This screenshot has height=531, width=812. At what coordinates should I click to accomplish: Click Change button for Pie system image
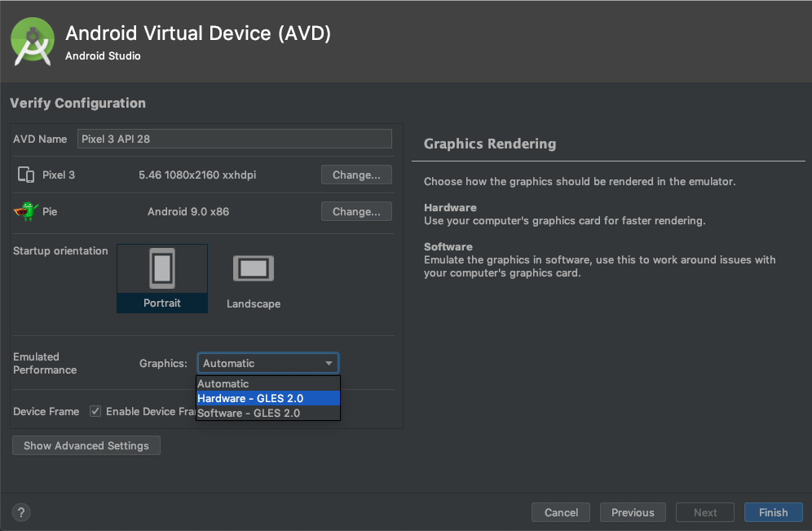(356, 211)
